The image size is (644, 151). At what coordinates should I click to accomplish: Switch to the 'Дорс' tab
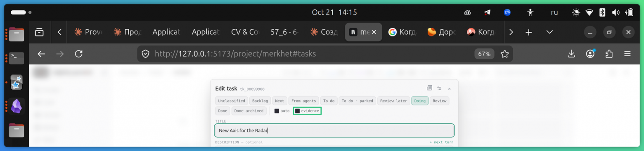[x=441, y=32]
